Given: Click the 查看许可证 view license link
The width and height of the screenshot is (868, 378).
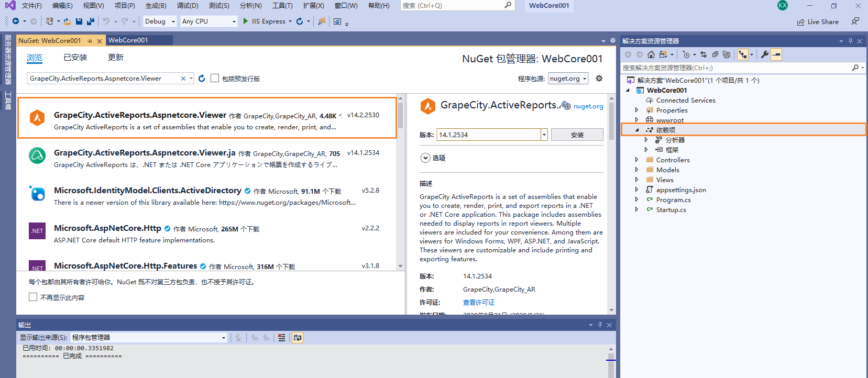Looking at the screenshot, I should coord(479,303).
